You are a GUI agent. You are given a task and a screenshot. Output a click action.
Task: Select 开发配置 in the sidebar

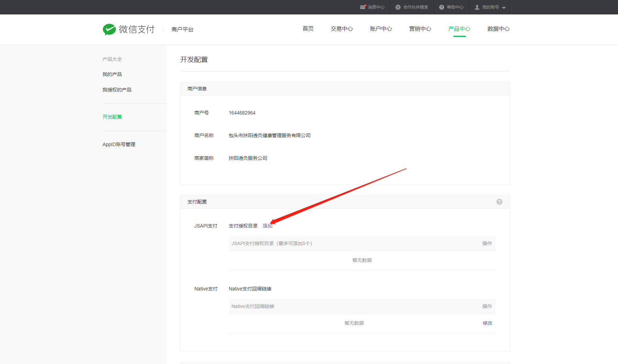(112, 117)
